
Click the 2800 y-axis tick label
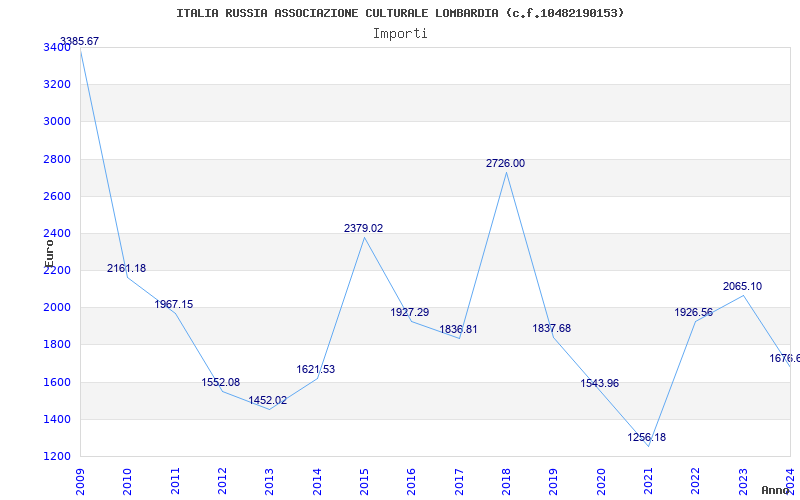(x=57, y=159)
